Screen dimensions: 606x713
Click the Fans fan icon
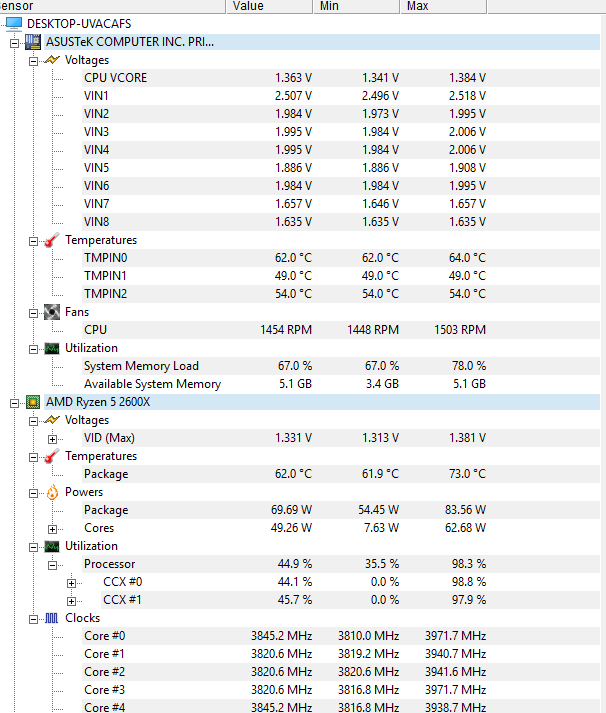click(x=52, y=312)
